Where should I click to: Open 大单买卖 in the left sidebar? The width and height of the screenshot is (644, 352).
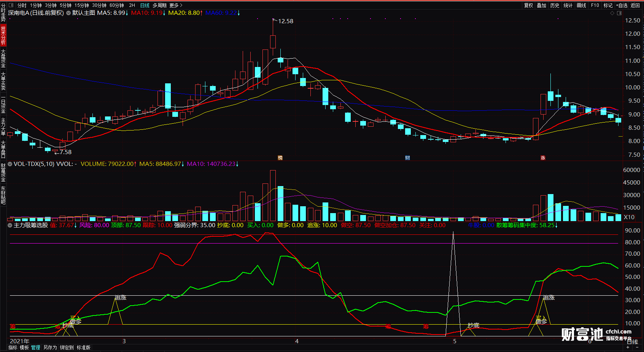3,81
